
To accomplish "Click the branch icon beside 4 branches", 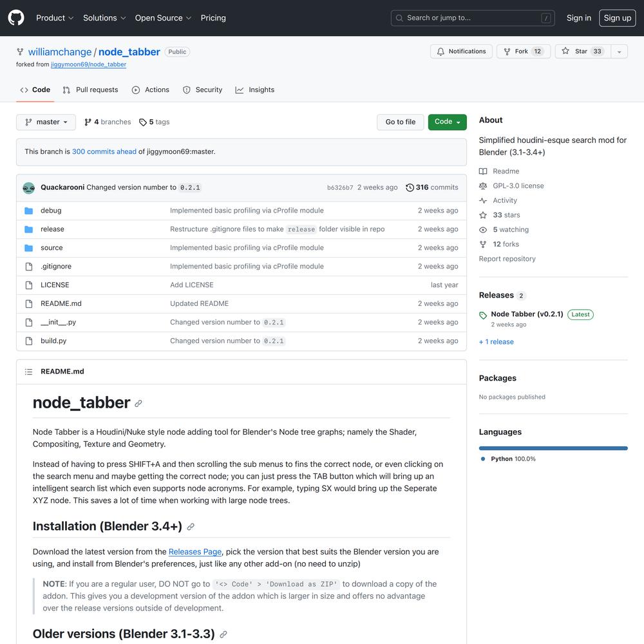I will point(88,122).
